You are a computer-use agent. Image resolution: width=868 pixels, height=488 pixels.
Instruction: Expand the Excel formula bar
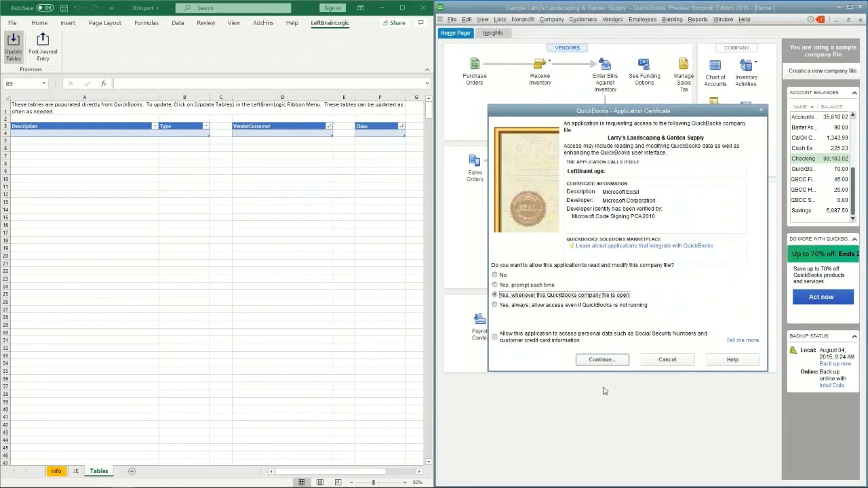(x=427, y=83)
